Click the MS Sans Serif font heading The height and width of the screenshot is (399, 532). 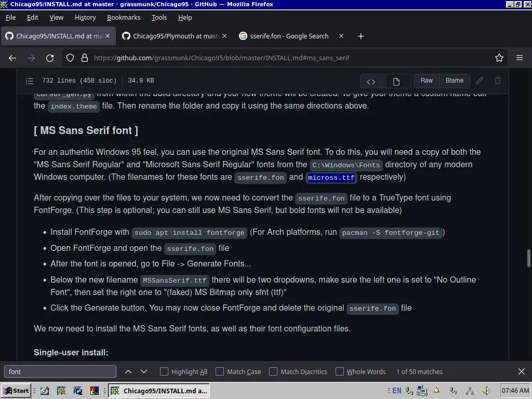tap(86, 130)
